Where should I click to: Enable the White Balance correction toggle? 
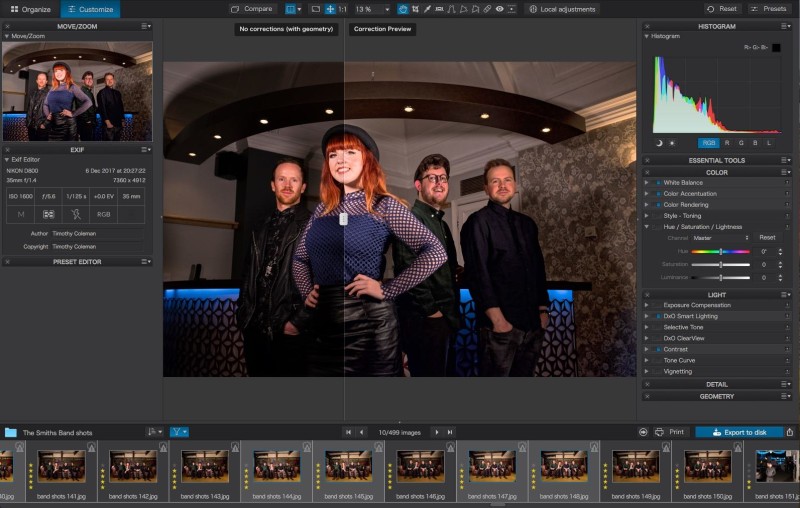click(x=659, y=183)
